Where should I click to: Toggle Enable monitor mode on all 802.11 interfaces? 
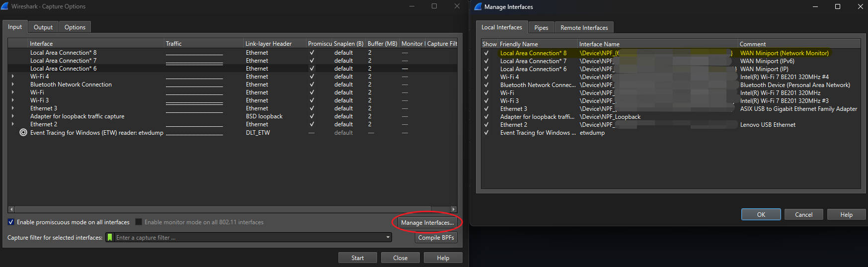139,222
